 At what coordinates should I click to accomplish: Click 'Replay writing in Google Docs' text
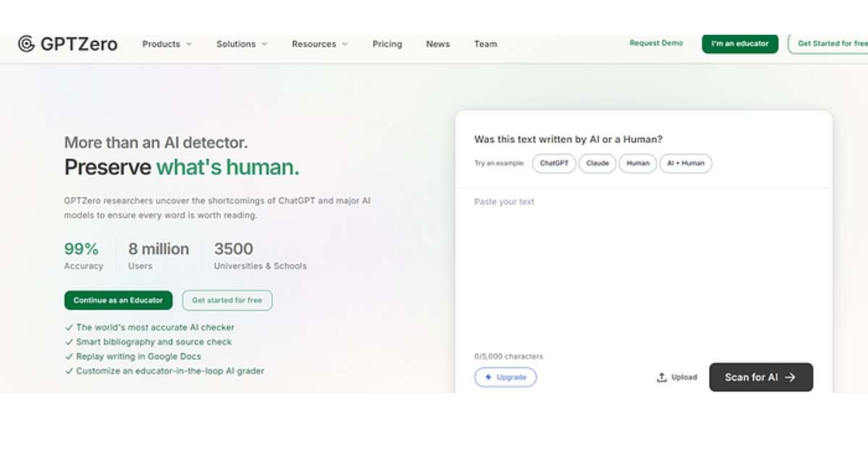coord(139,356)
